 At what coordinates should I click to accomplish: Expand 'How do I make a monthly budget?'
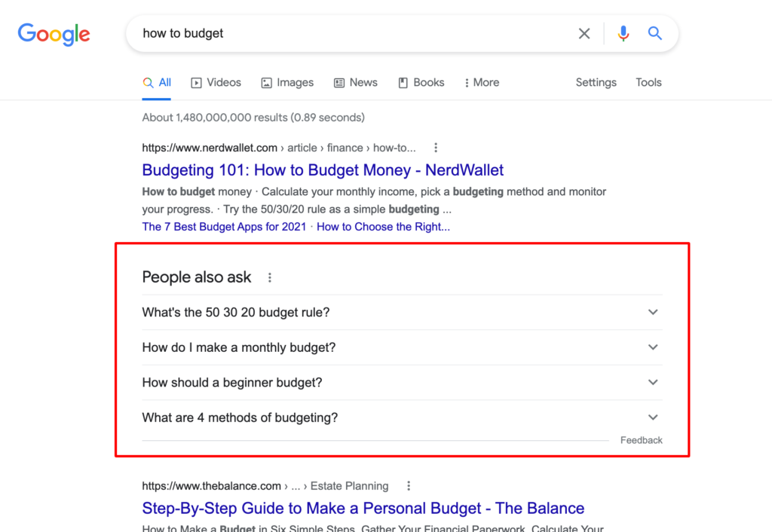pyautogui.click(x=403, y=347)
